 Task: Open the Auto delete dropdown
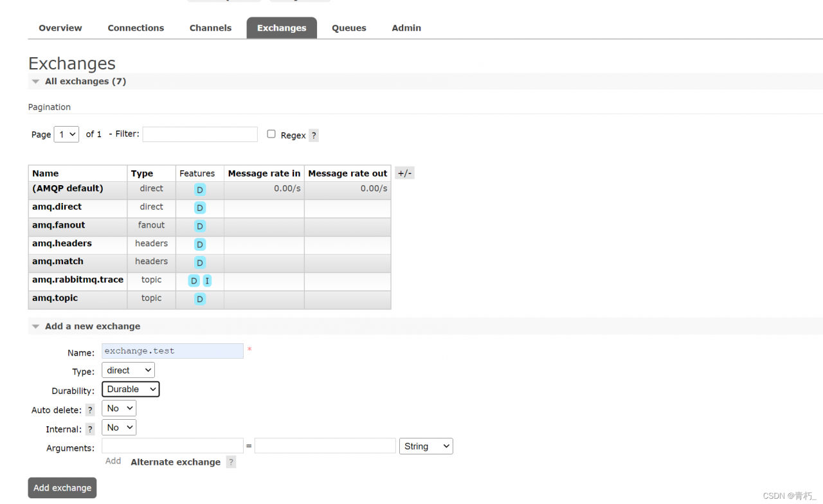point(119,408)
